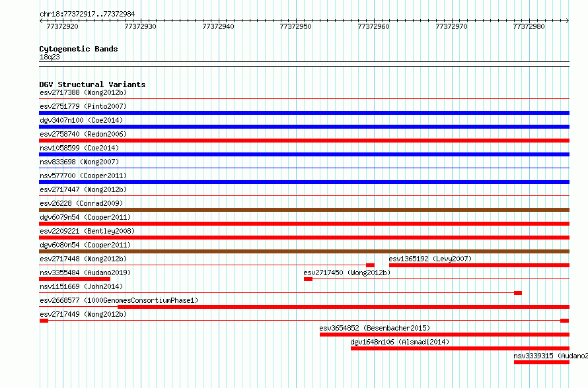The height and width of the screenshot is (388, 588).
Task: Open the dgv3407n100 (Coe2014) variant
Action: 81,120
